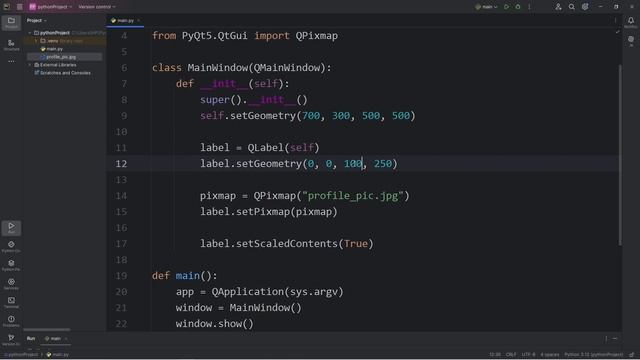640x360 pixels.
Task: Close the main run tab
Action: click(x=66, y=338)
